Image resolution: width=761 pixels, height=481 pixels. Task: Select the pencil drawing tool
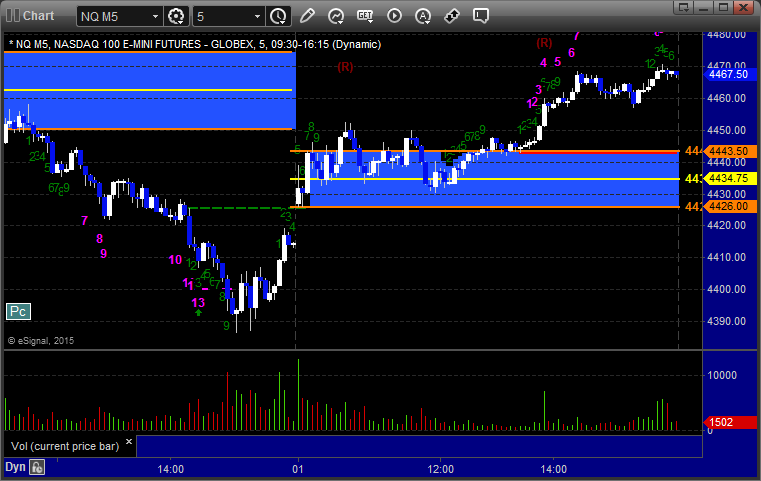307,16
